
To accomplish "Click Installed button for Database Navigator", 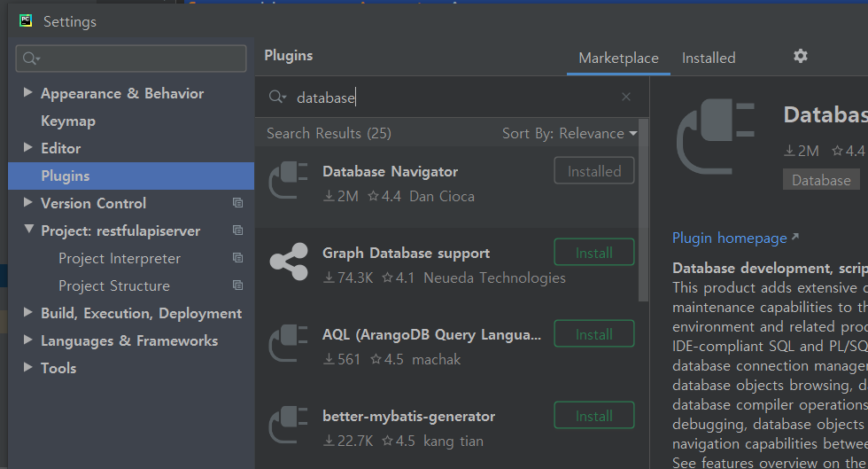I will [594, 171].
